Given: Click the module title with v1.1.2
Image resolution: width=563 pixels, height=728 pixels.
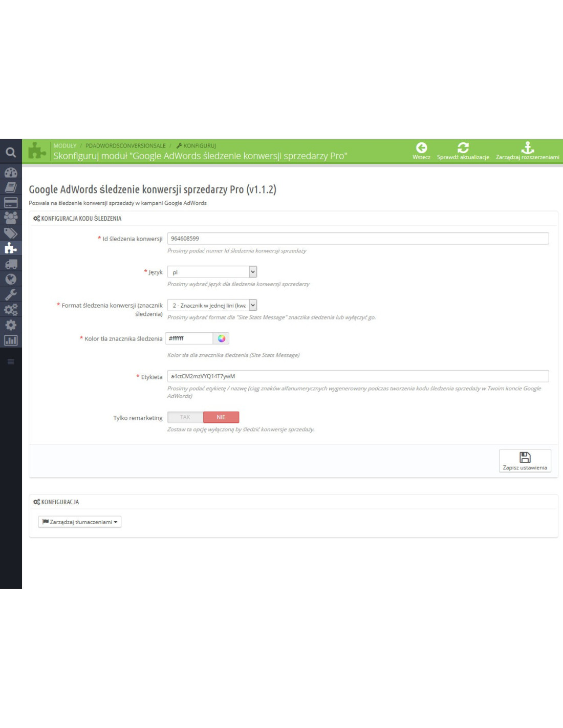Looking at the screenshot, I should point(153,189).
